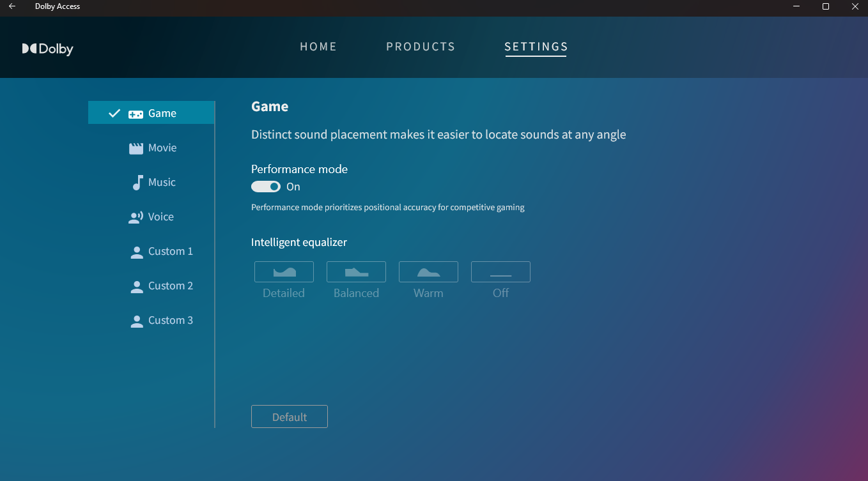Click the Intelligent equalizer heading
The width and height of the screenshot is (868, 481).
tap(299, 242)
